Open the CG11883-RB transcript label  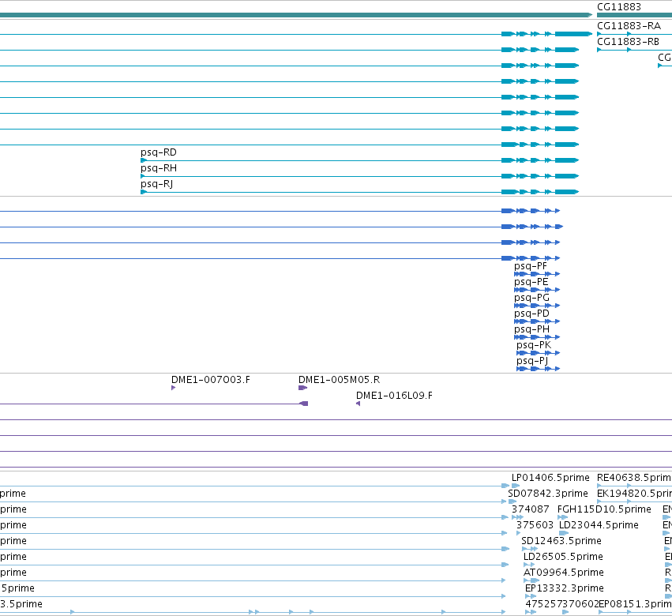(628, 42)
